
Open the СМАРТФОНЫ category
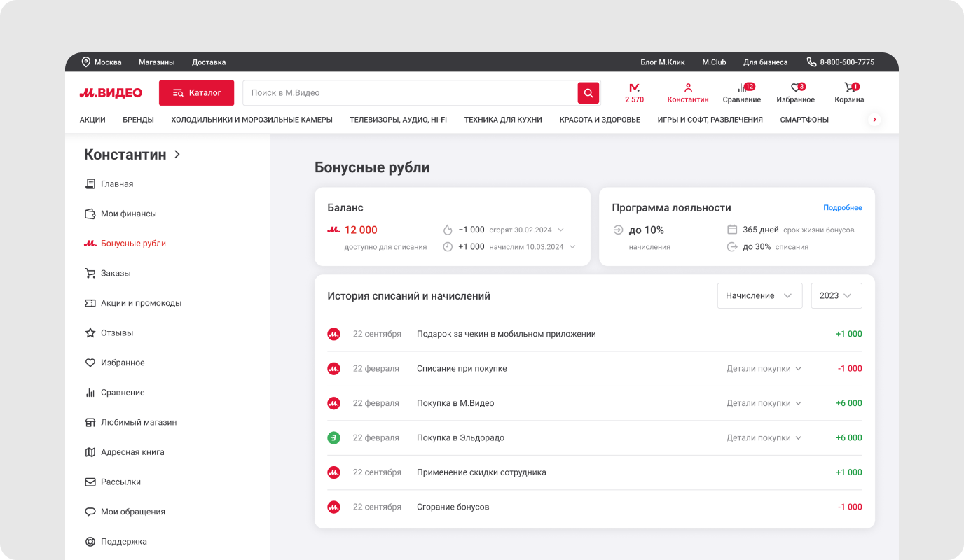pyautogui.click(x=804, y=120)
